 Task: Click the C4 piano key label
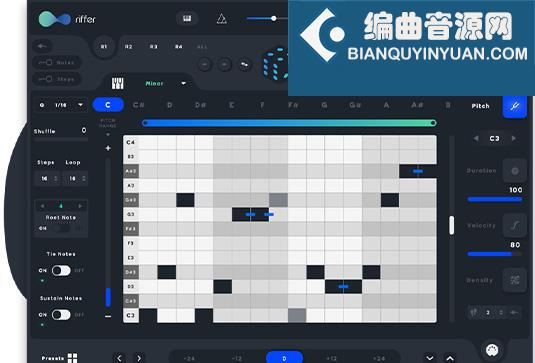pos(131,142)
